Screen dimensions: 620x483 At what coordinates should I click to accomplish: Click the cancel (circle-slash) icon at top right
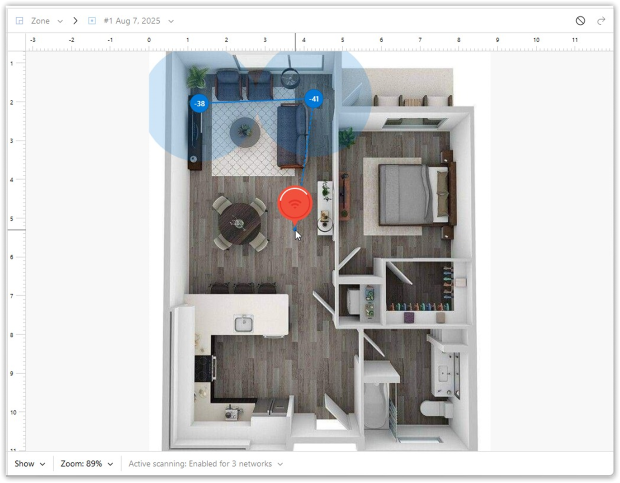coord(580,20)
